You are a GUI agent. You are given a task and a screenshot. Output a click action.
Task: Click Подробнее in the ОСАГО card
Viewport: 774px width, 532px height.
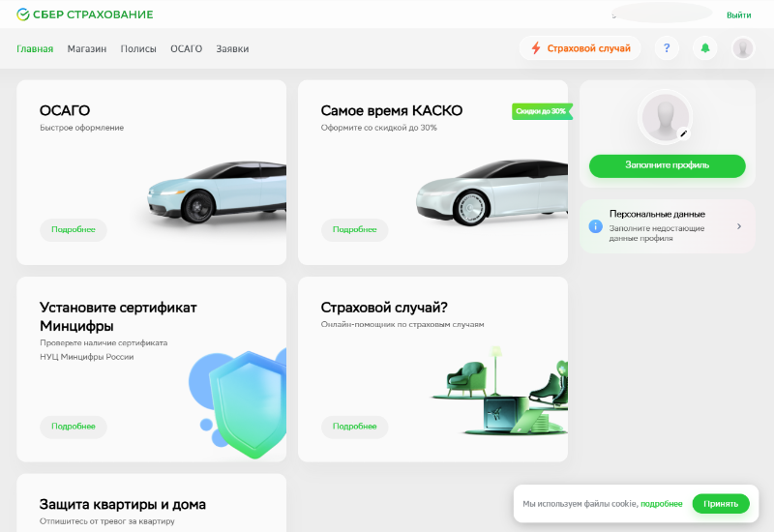click(x=74, y=230)
